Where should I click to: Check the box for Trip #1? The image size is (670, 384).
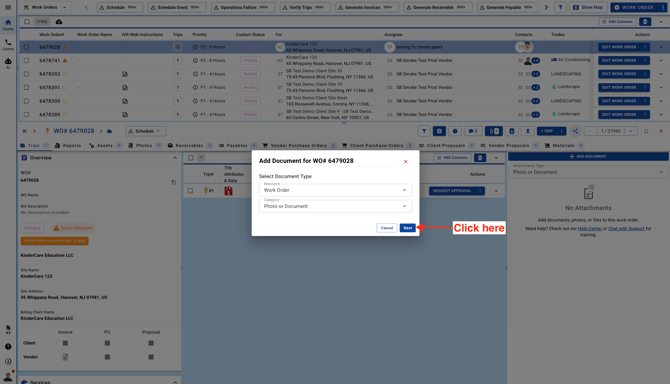pyautogui.click(x=190, y=191)
